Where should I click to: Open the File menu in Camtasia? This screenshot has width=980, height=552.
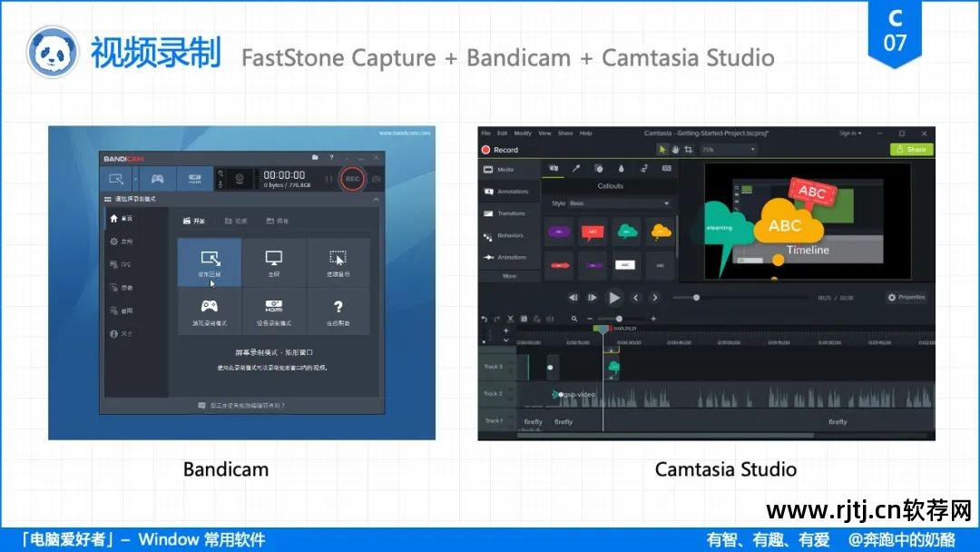click(x=485, y=133)
